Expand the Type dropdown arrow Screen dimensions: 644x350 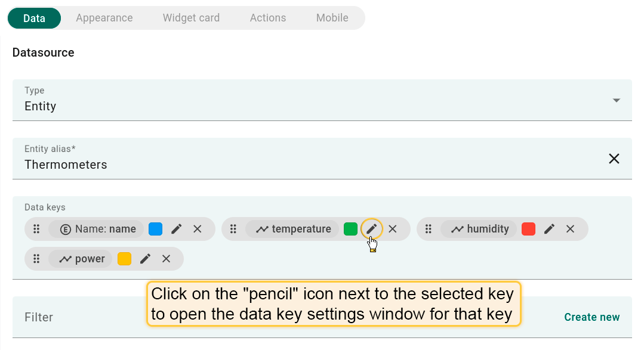pyautogui.click(x=617, y=100)
